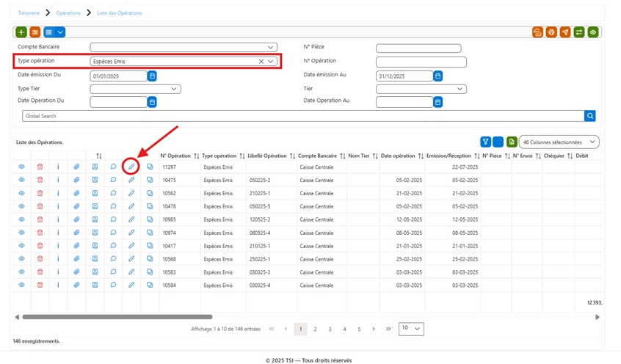Open calendar for Date Operation Du

[x=152, y=102]
